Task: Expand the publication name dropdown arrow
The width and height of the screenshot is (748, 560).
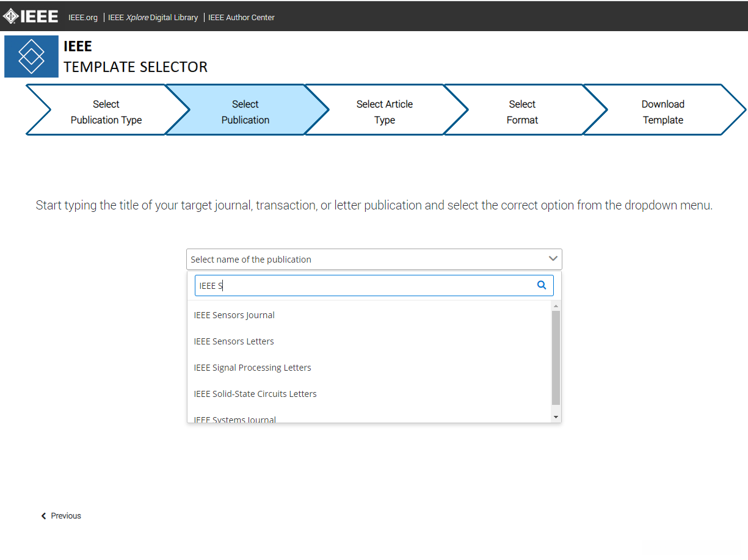Action: 553,259
